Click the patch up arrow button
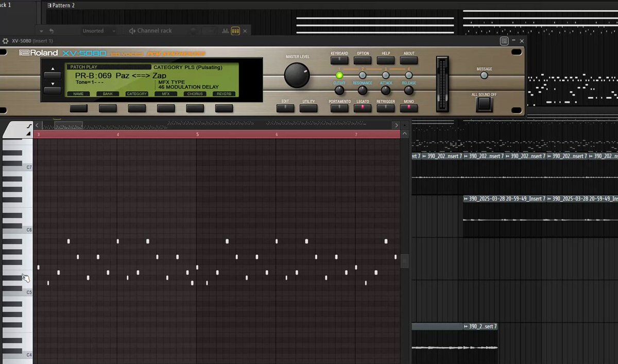This screenshot has height=364, width=618. 52,76
